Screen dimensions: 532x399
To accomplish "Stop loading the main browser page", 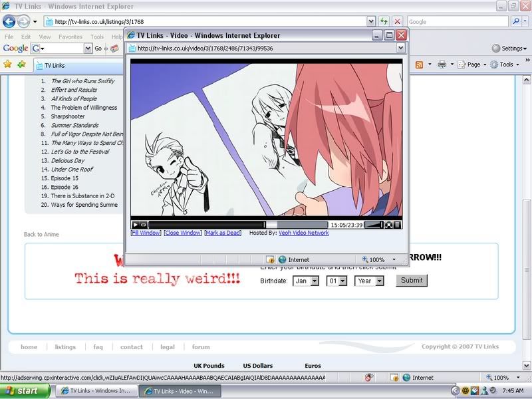I will pyautogui.click(x=397, y=21).
